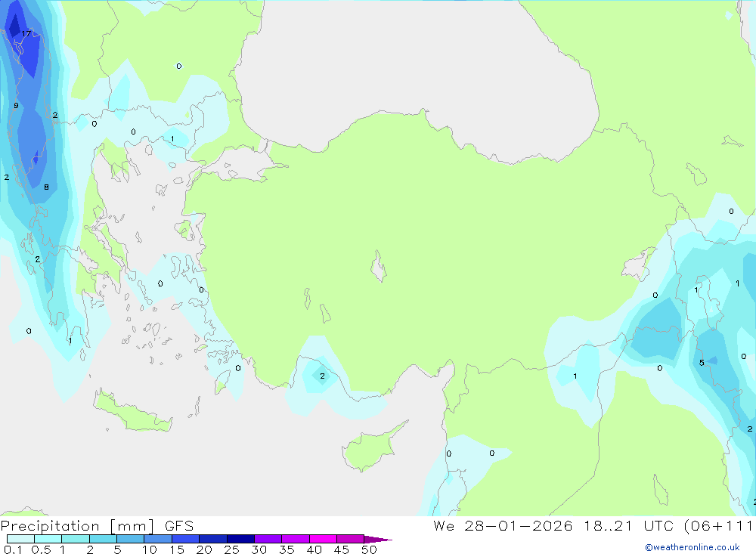Click the legend label '25'
The height and width of the screenshot is (554, 756).
(x=231, y=549)
